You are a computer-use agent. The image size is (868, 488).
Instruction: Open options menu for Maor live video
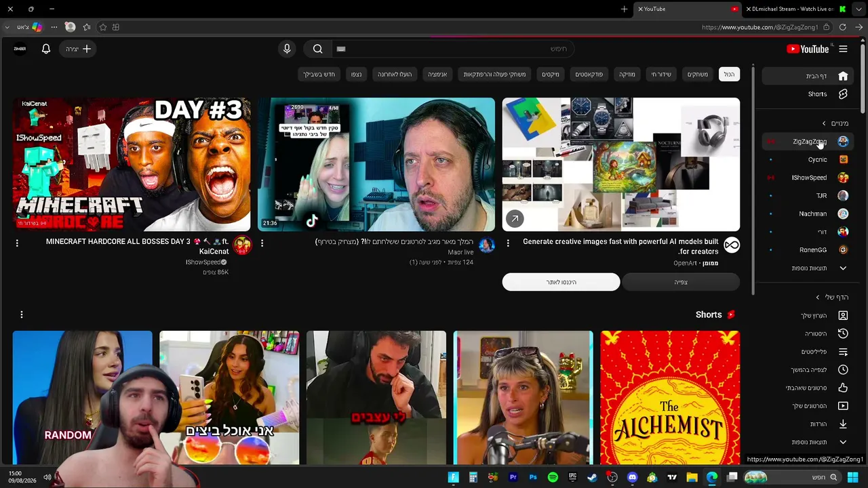(262, 243)
